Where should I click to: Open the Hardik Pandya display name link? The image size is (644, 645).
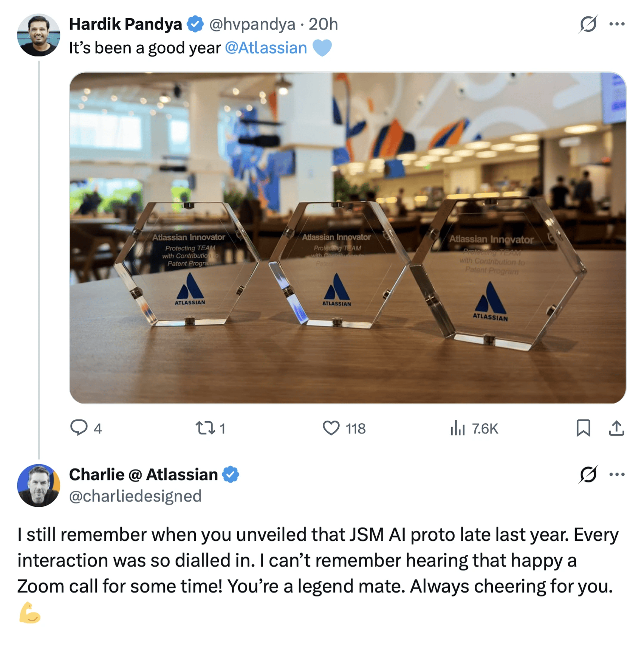pos(125,24)
